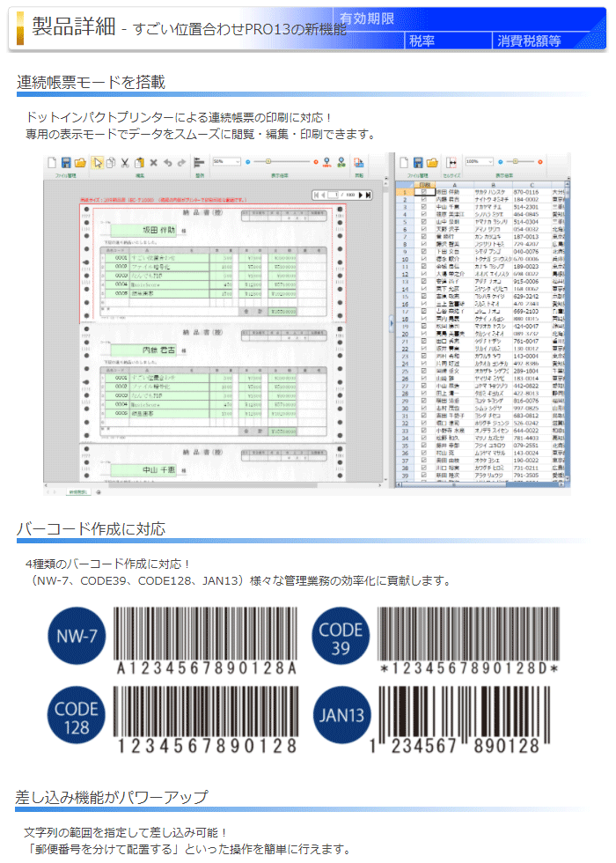
Task: Click the blue zoom-out button in the data grid toolbar
Action: (501, 162)
